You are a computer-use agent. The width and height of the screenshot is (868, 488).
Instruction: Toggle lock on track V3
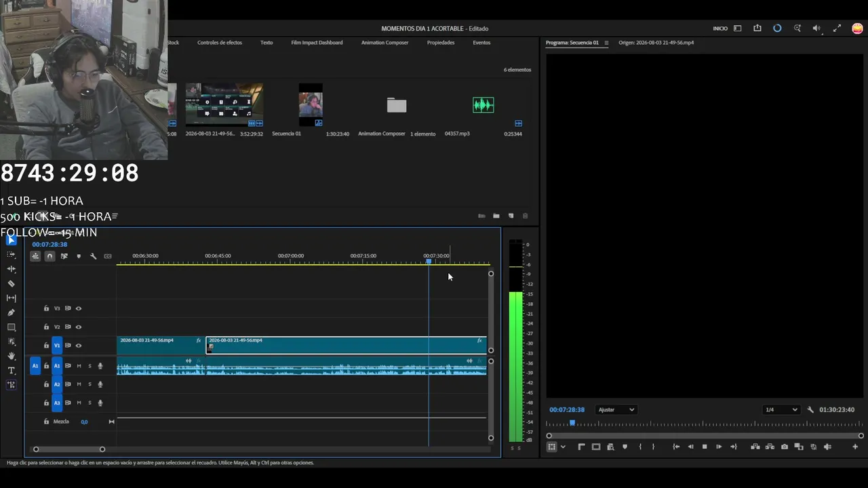(46, 308)
